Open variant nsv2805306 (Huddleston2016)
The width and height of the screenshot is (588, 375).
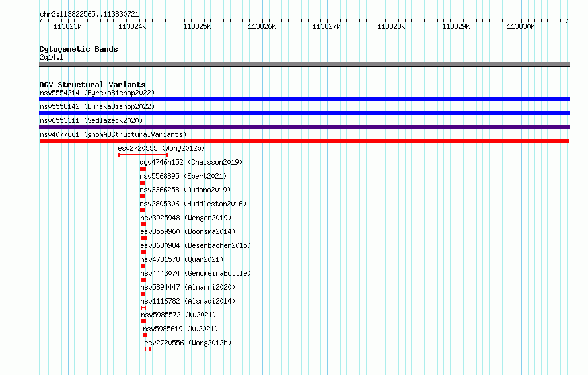193,204
